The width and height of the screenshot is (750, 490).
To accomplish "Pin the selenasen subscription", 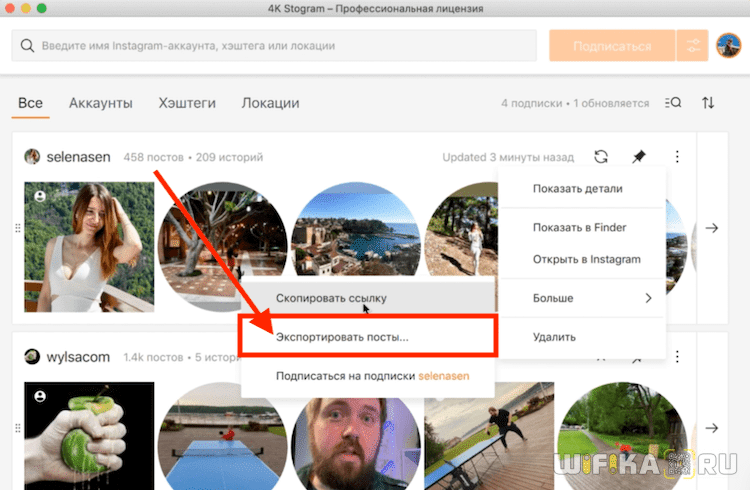I will coord(639,156).
